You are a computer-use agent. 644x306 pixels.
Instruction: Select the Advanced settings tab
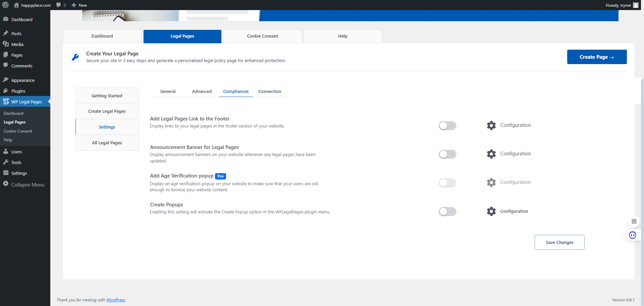click(x=202, y=91)
